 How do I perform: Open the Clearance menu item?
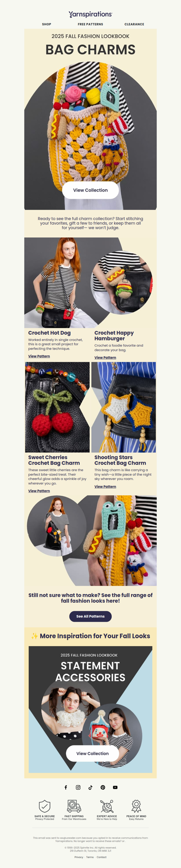click(x=134, y=24)
